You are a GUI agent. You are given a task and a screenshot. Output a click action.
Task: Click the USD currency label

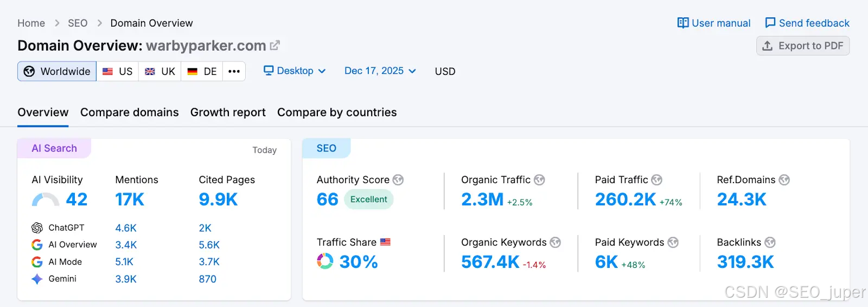point(445,71)
